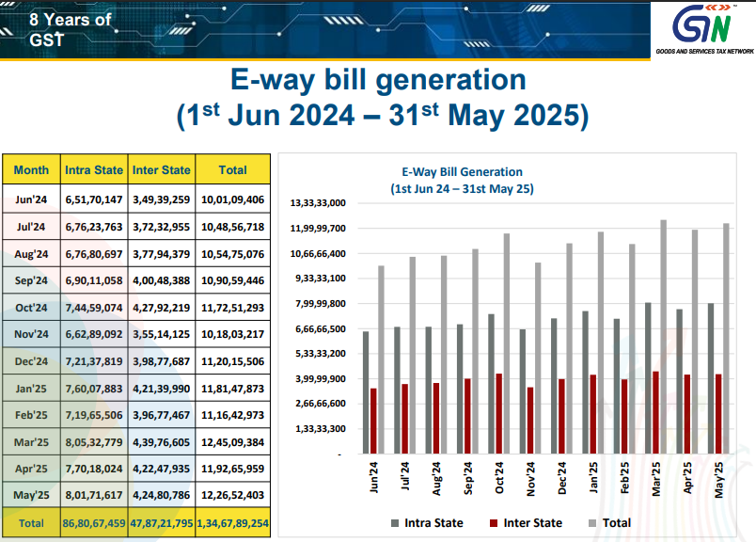Click the cell 3,77,94,379
The width and height of the screenshot is (756, 542).
[x=162, y=254]
